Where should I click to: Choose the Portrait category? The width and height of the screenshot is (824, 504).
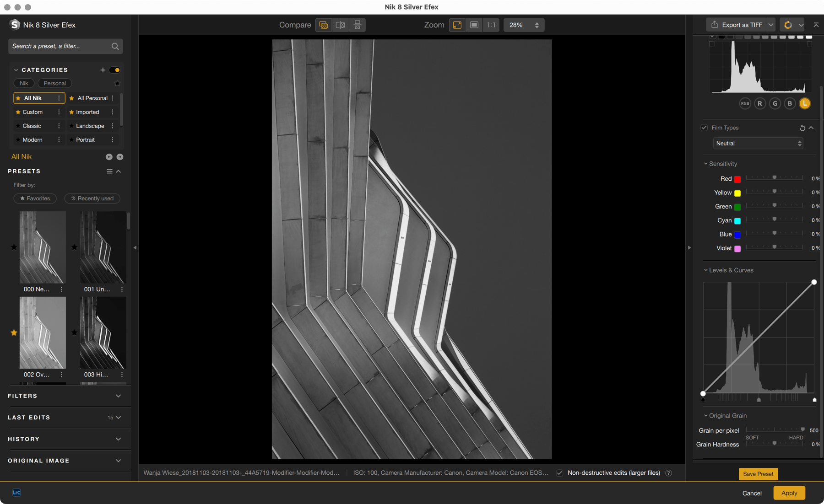click(85, 140)
